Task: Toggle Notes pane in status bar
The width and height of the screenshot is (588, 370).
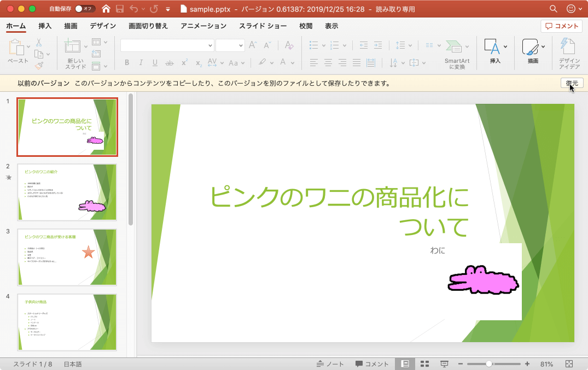Action: pyautogui.click(x=330, y=363)
